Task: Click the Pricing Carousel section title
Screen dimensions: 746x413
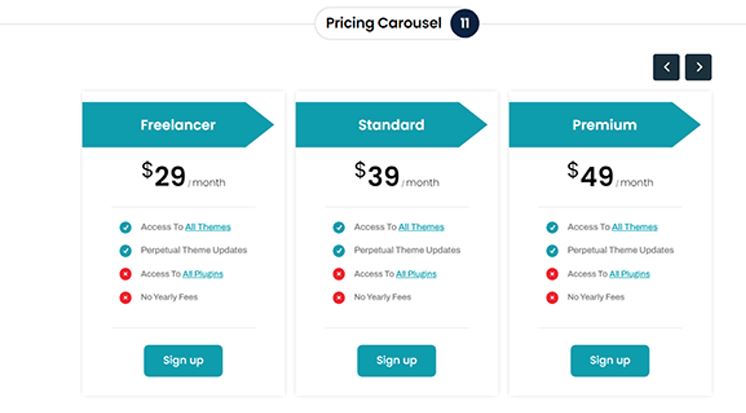Action: [x=383, y=23]
